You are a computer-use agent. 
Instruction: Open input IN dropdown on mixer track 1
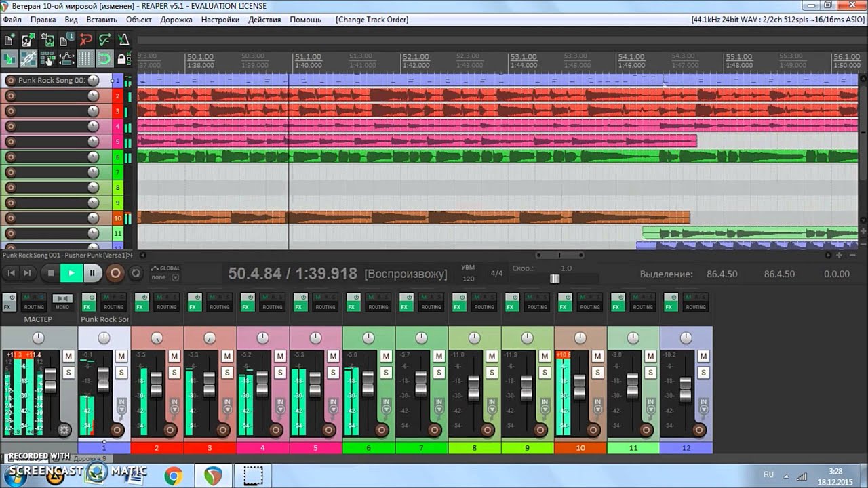click(x=121, y=405)
